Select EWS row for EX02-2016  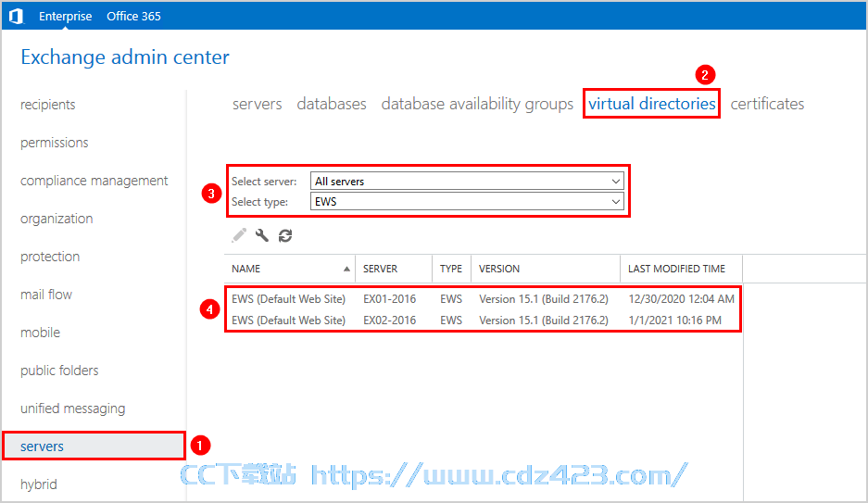click(x=483, y=320)
